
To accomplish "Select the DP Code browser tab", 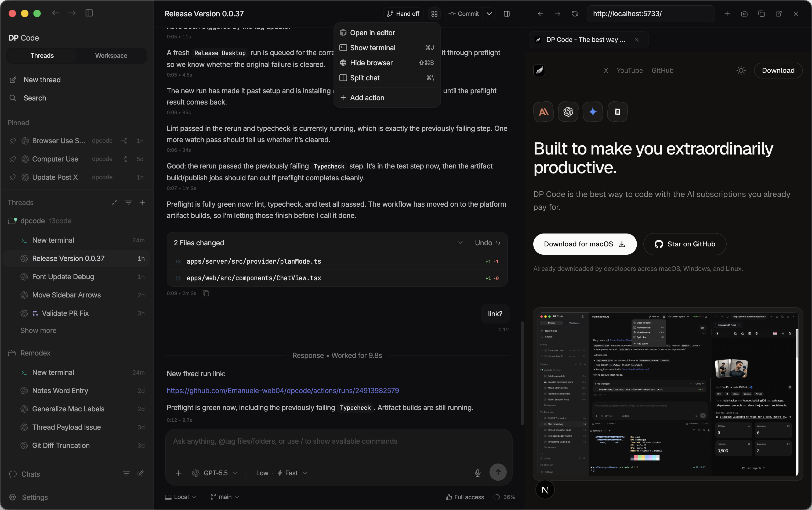I will [x=588, y=40].
